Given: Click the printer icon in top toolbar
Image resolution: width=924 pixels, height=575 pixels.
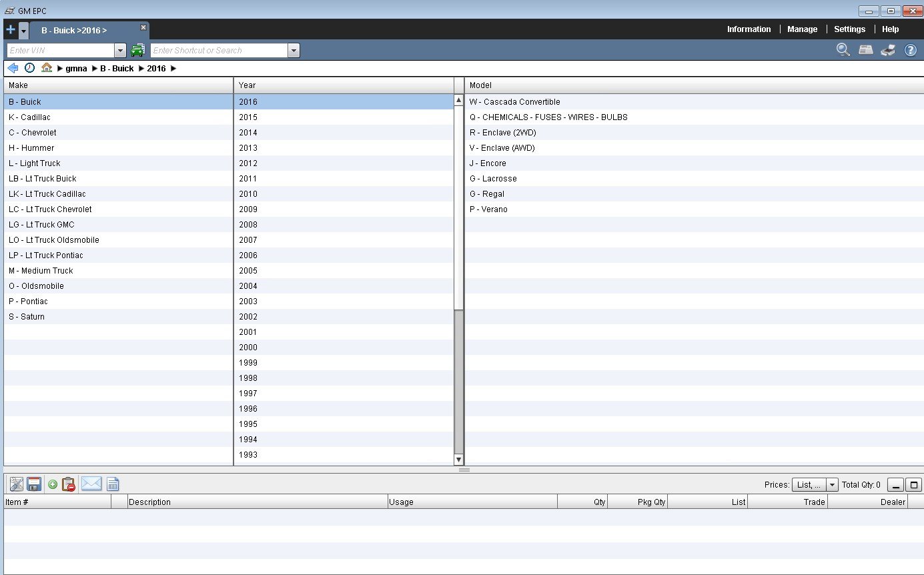Looking at the screenshot, I should (x=888, y=50).
